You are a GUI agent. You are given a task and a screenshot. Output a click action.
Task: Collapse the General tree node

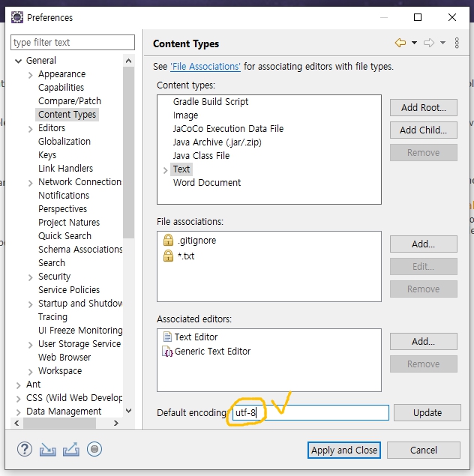pyautogui.click(x=18, y=61)
